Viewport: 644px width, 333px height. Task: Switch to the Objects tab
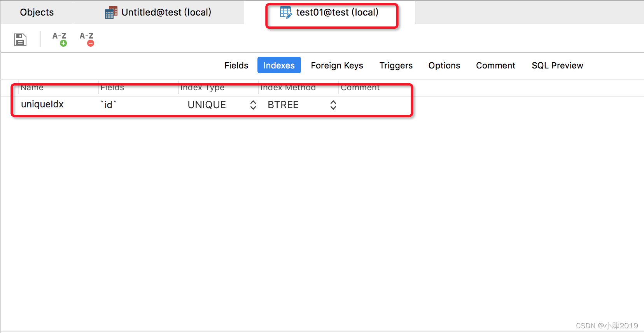point(37,12)
